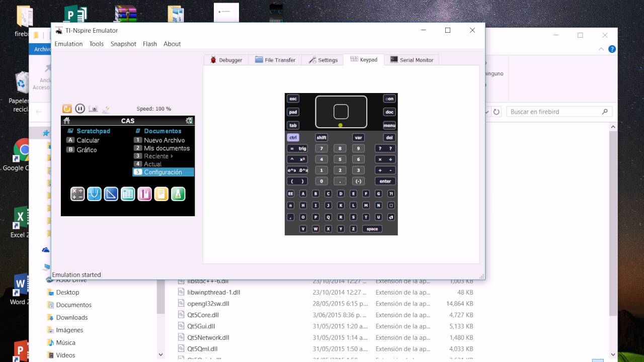Viewport: 644px width, 362px height.
Task: Toggle the shift key on the keypad
Action: [321, 137]
